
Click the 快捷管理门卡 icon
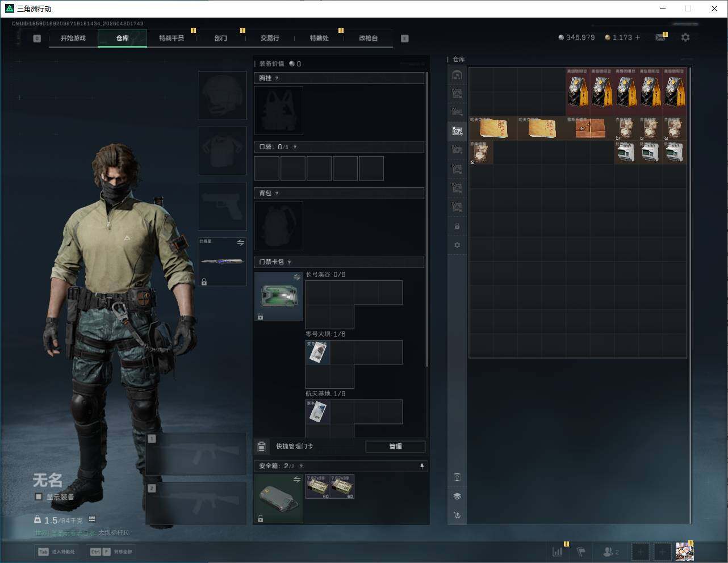click(261, 447)
